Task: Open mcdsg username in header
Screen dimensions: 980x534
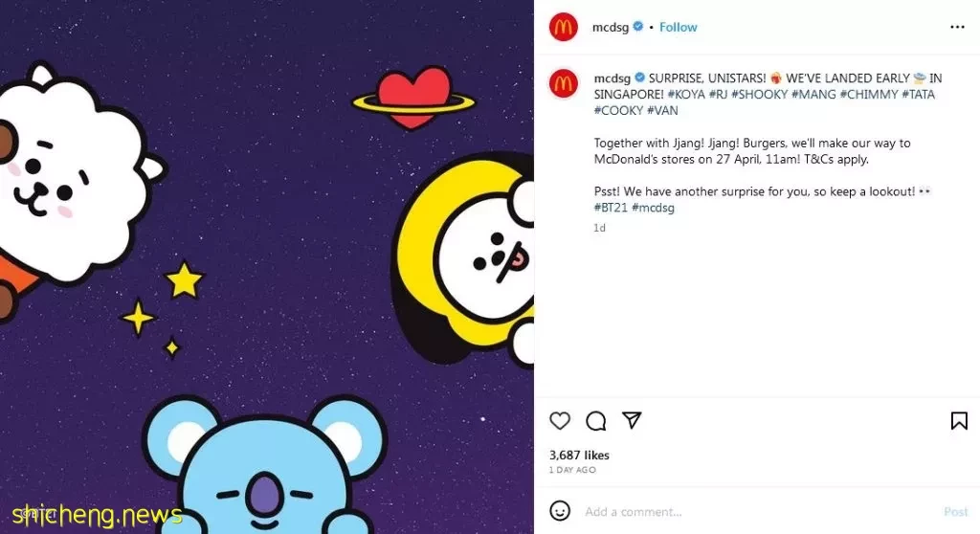Action: coord(610,27)
